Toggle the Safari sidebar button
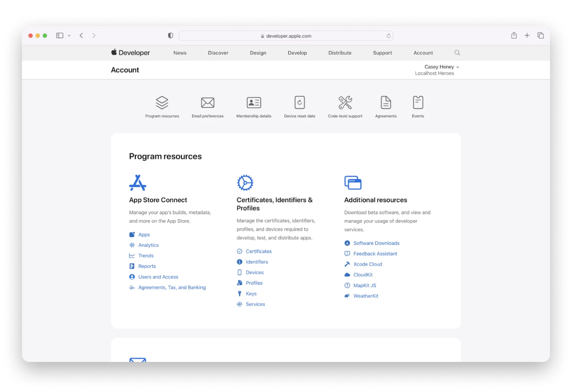 tap(59, 36)
